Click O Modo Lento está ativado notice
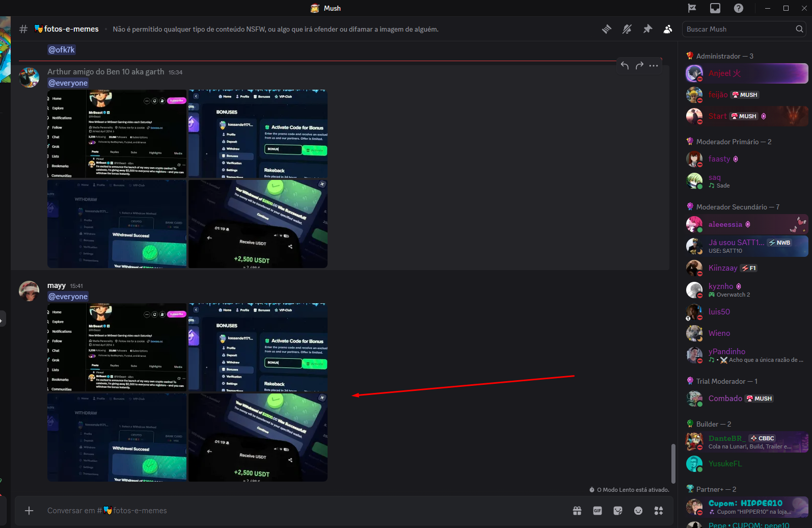 tap(630, 490)
